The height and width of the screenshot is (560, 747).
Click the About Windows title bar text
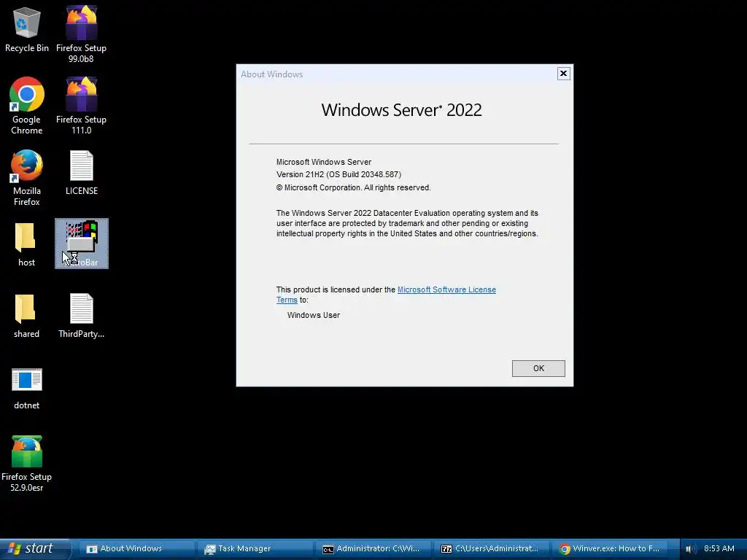pos(271,74)
